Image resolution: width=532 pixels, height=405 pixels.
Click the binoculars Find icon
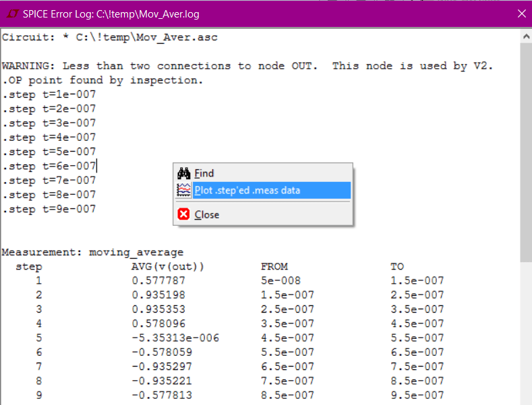[x=184, y=173]
